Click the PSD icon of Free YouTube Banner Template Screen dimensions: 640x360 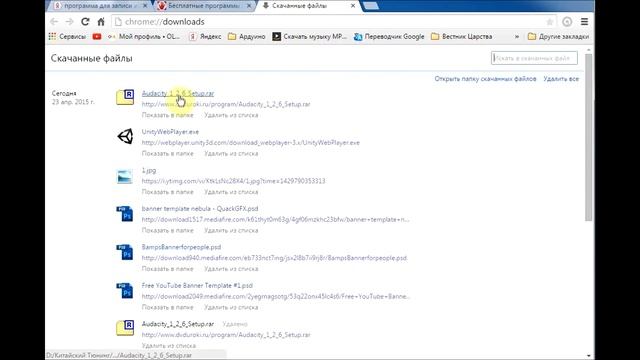point(125,290)
